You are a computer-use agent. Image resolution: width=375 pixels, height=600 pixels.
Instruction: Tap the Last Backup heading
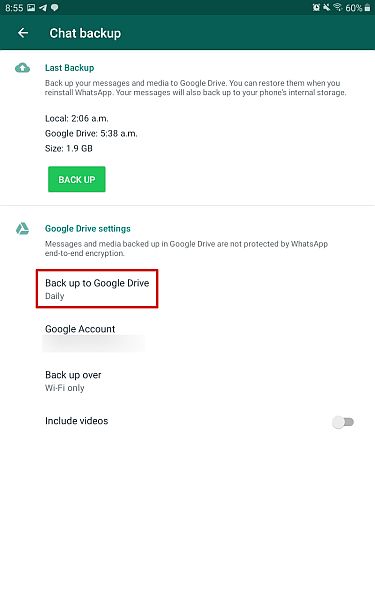click(x=70, y=68)
